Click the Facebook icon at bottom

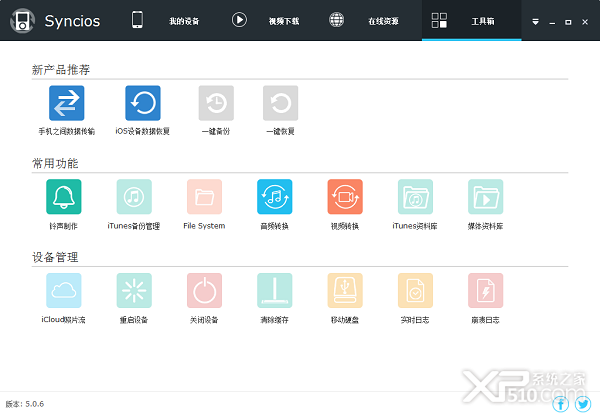point(561,404)
